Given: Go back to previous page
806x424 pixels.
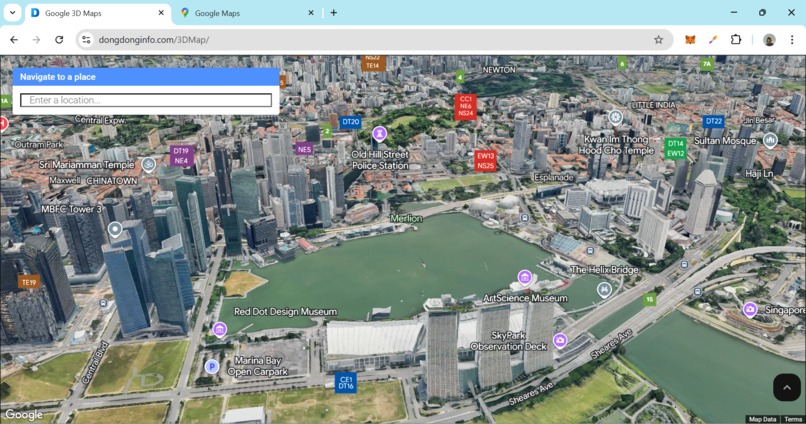Looking at the screenshot, I should click(x=14, y=40).
